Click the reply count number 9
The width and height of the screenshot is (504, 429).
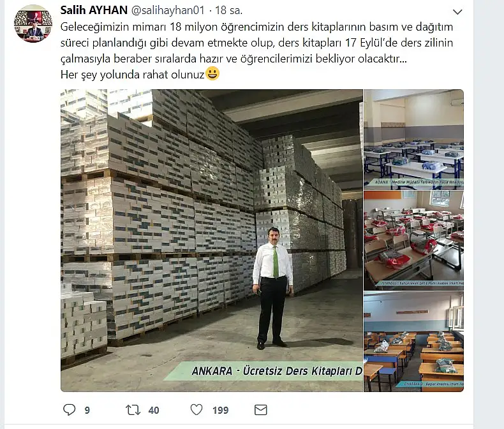click(87, 411)
